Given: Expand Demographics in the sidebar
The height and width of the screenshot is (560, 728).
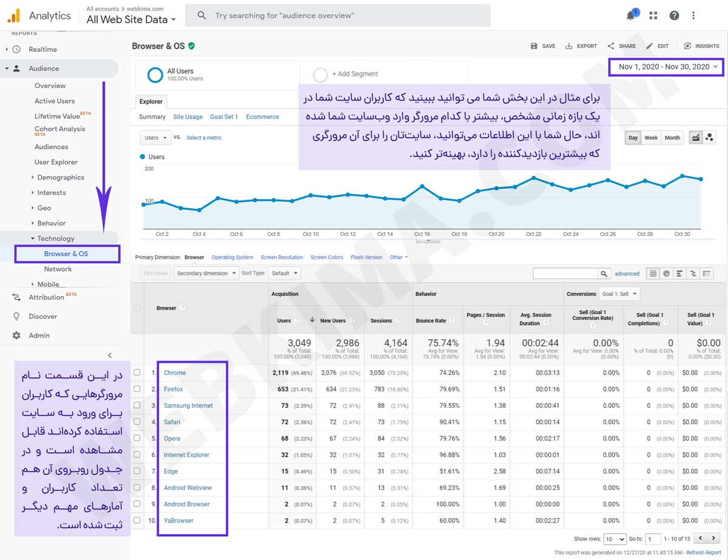Looking at the screenshot, I should coord(60,177).
